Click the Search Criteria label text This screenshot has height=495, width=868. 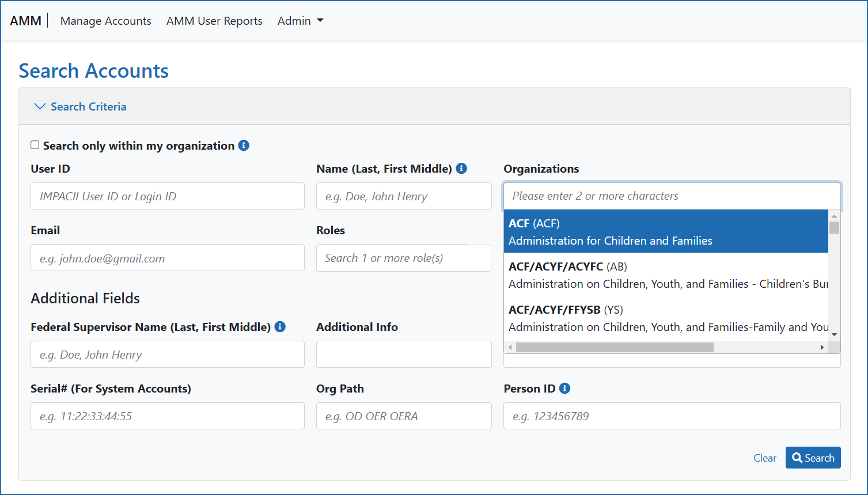pos(89,106)
